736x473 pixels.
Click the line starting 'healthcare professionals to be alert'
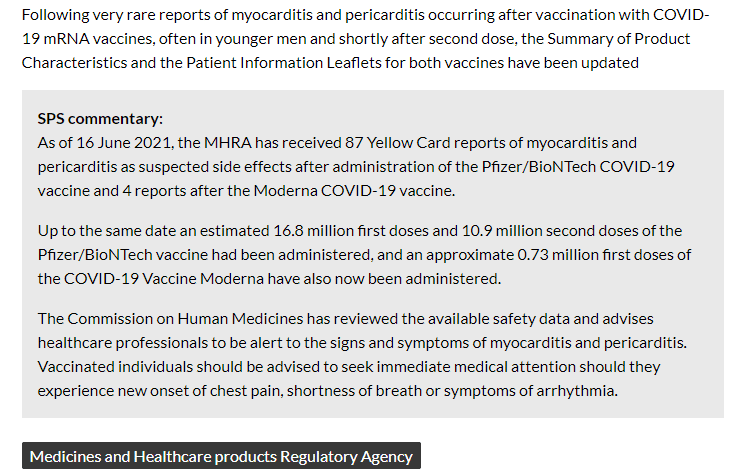[362, 343]
